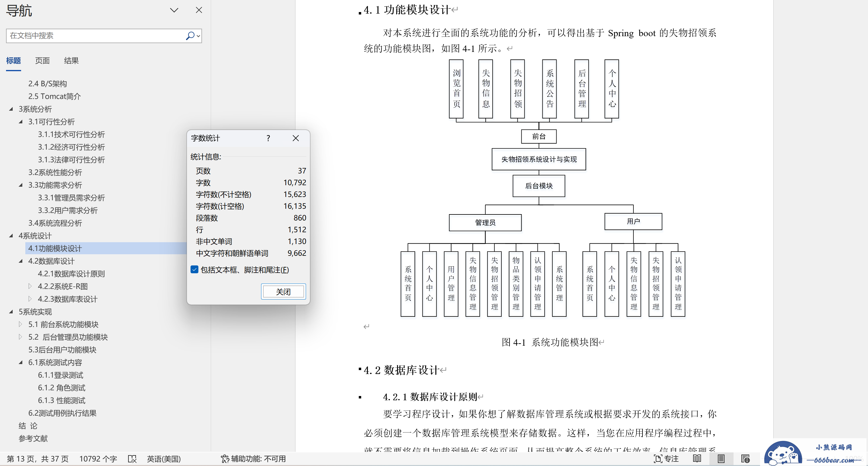Click the 关闭 button in word count dialog
Screen dimensions: 868x466
(283, 291)
